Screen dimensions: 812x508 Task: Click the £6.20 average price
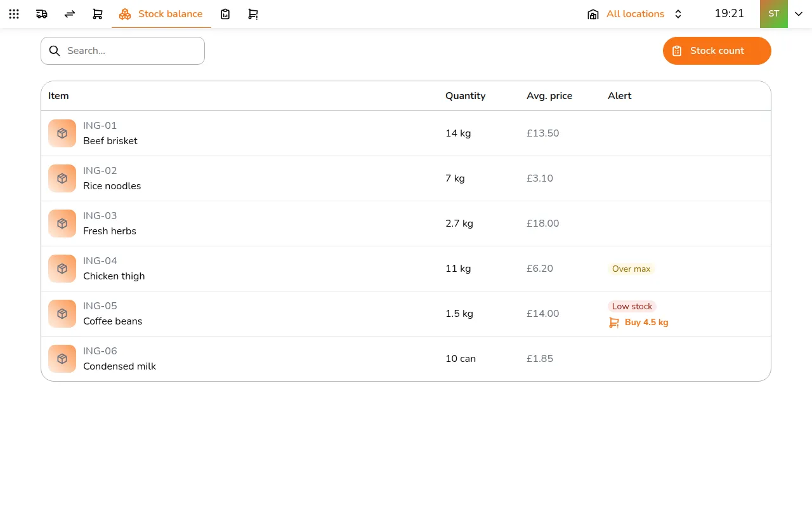540,269
